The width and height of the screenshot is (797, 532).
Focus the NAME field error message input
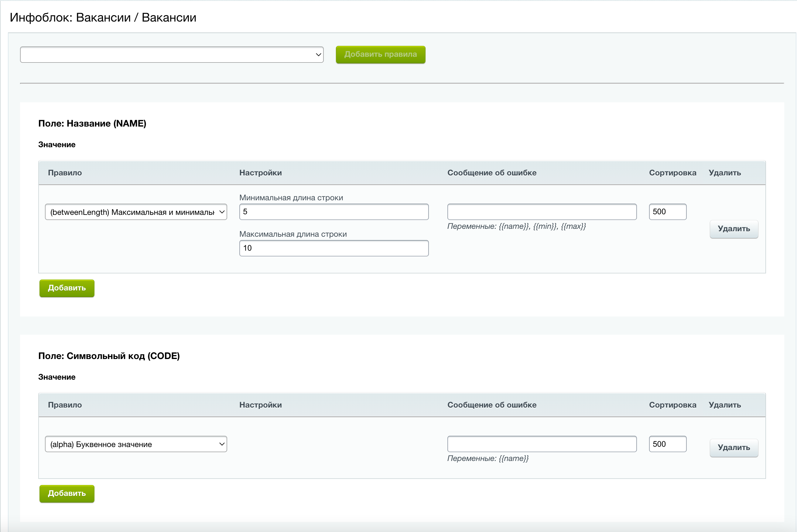coord(542,212)
